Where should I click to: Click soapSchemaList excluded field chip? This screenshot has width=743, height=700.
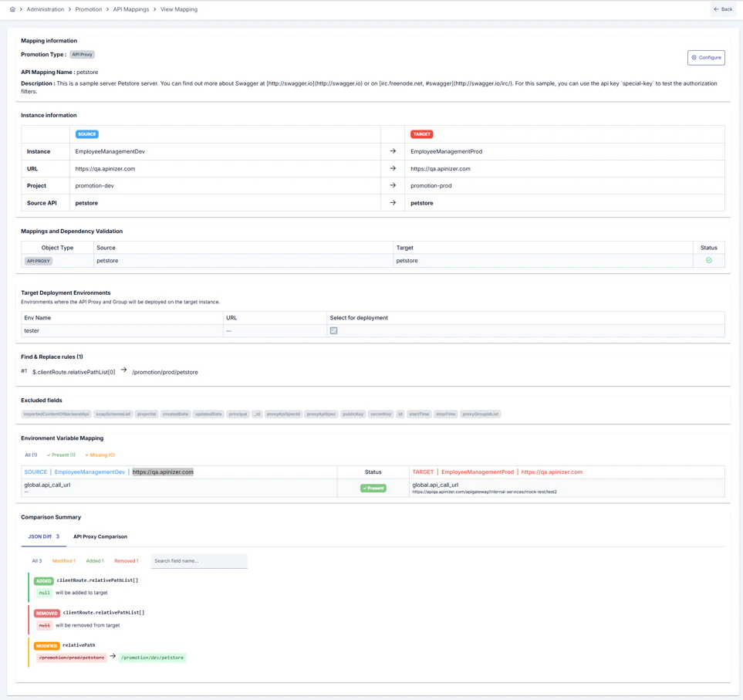coord(113,414)
